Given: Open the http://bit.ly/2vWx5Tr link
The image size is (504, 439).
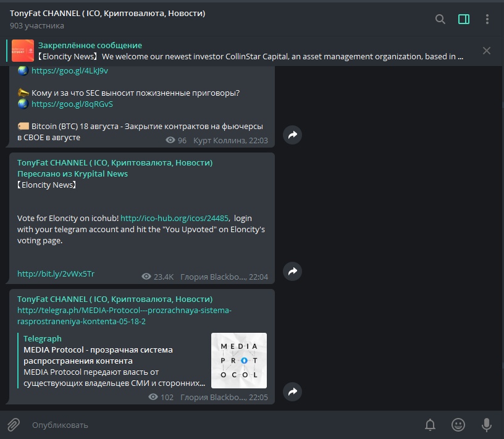Looking at the screenshot, I should click(56, 274).
